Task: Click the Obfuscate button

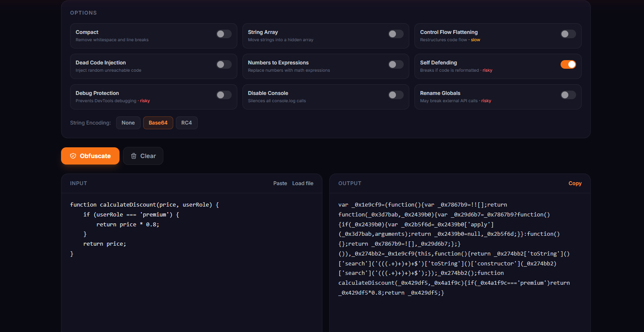Action: pyautogui.click(x=90, y=156)
